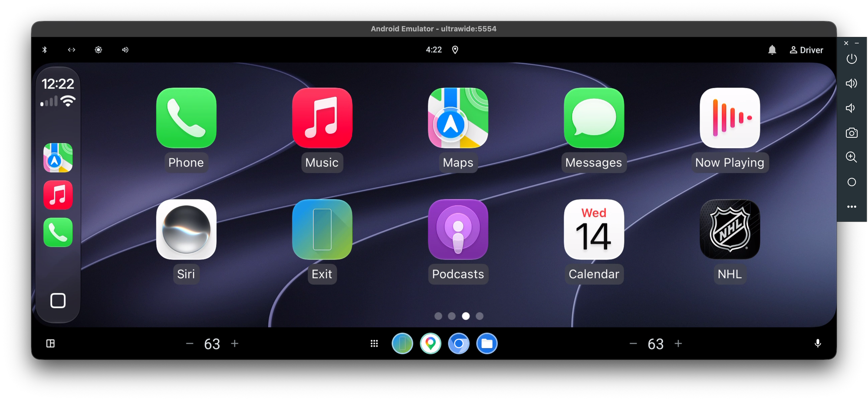
Task: Click the speaker volume status icon
Action: coord(125,50)
